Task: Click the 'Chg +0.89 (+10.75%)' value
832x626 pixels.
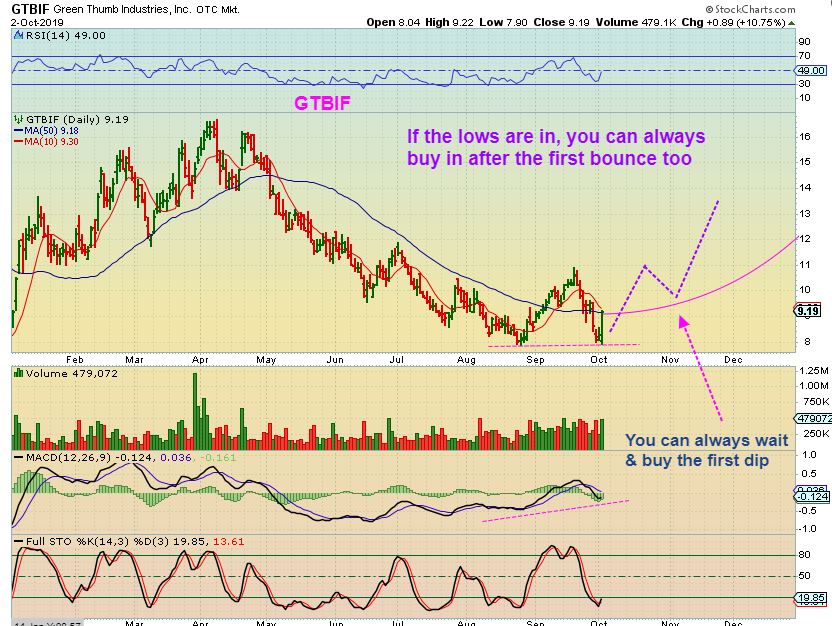Action: click(x=733, y=22)
